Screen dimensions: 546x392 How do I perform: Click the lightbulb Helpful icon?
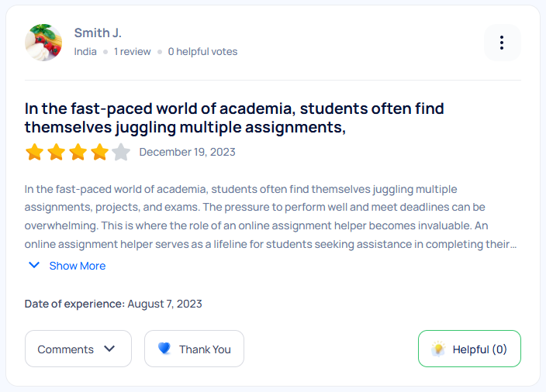coord(438,349)
